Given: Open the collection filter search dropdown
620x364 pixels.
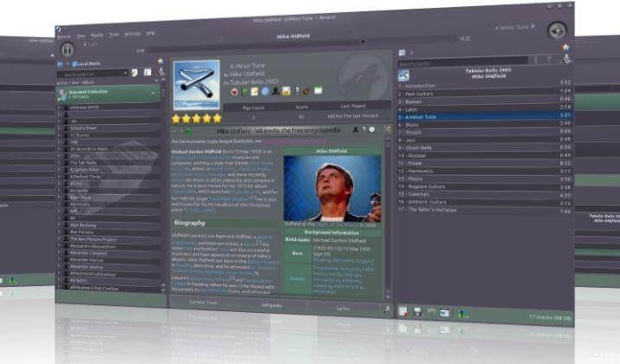Looking at the screenshot, I should point(125,73).
